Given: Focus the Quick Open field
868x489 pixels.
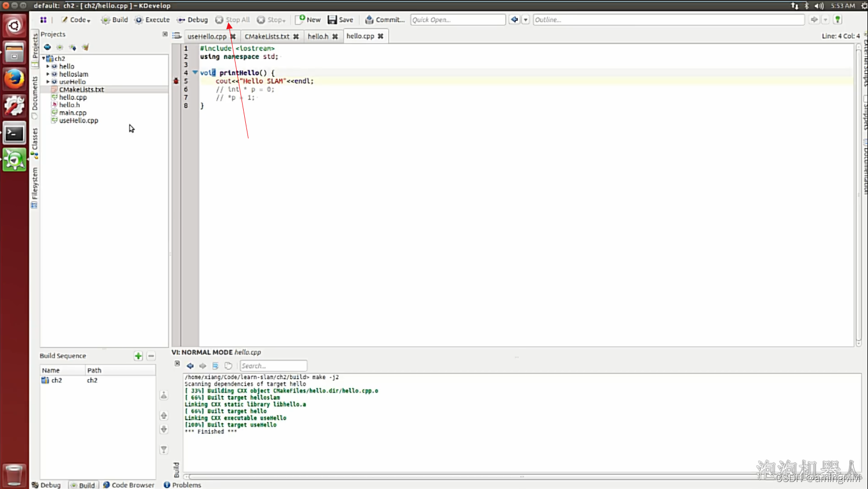Looking at the screenshot, I should (458, 19).
